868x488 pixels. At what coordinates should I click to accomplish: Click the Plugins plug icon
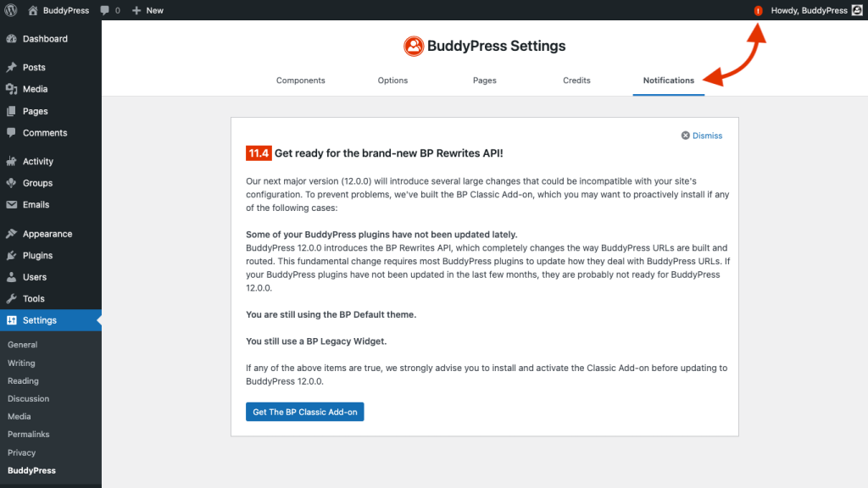pos(12,255)
